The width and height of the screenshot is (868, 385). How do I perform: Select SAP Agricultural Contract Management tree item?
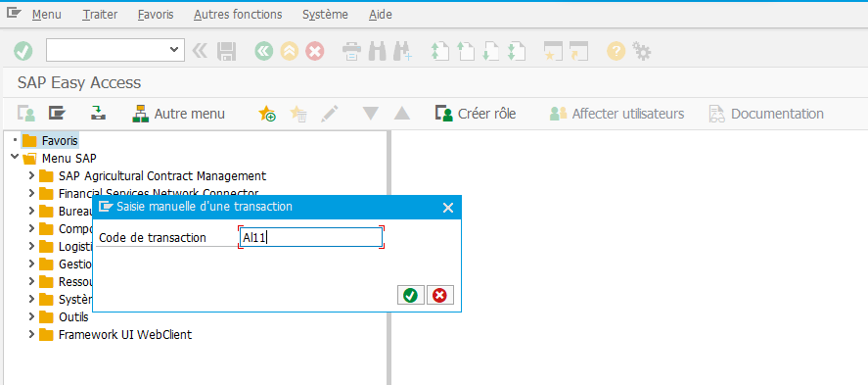click(x=162, y=176)
